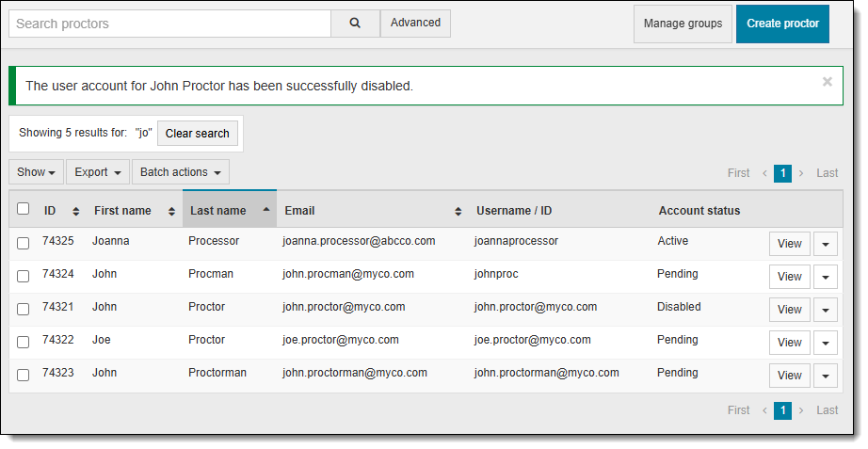The image size is (868, 449).
Task: Sort by Email column arrows
Action: (458, 211)
